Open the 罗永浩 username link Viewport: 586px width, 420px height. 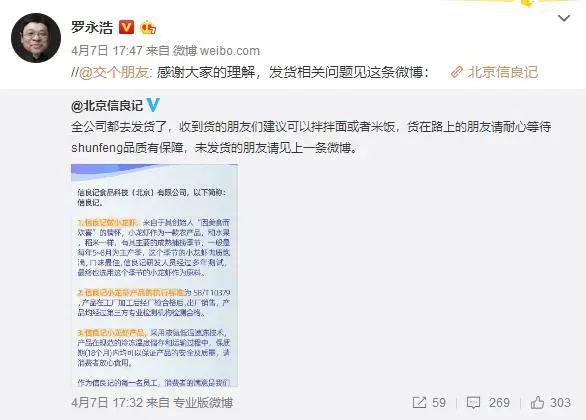point(92,27)
